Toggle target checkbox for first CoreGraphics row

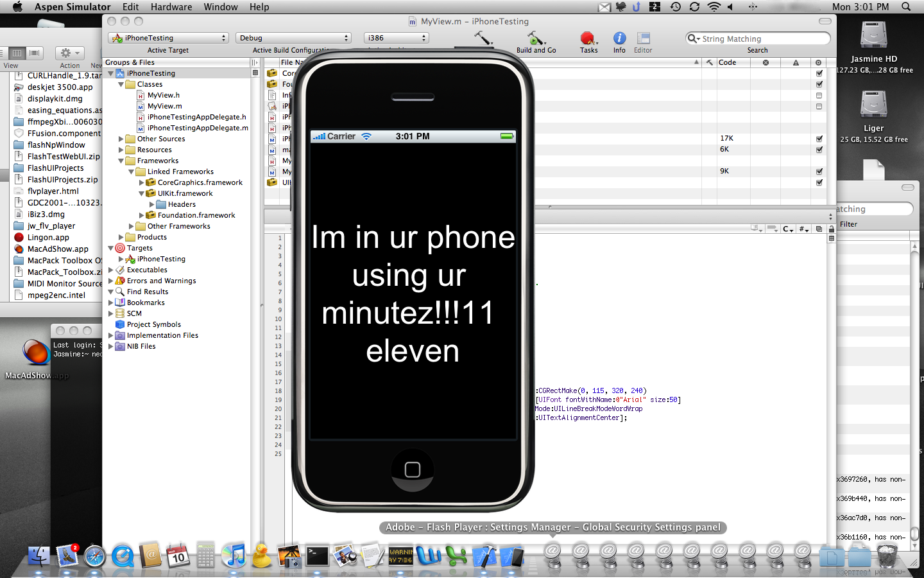point(819,73)
